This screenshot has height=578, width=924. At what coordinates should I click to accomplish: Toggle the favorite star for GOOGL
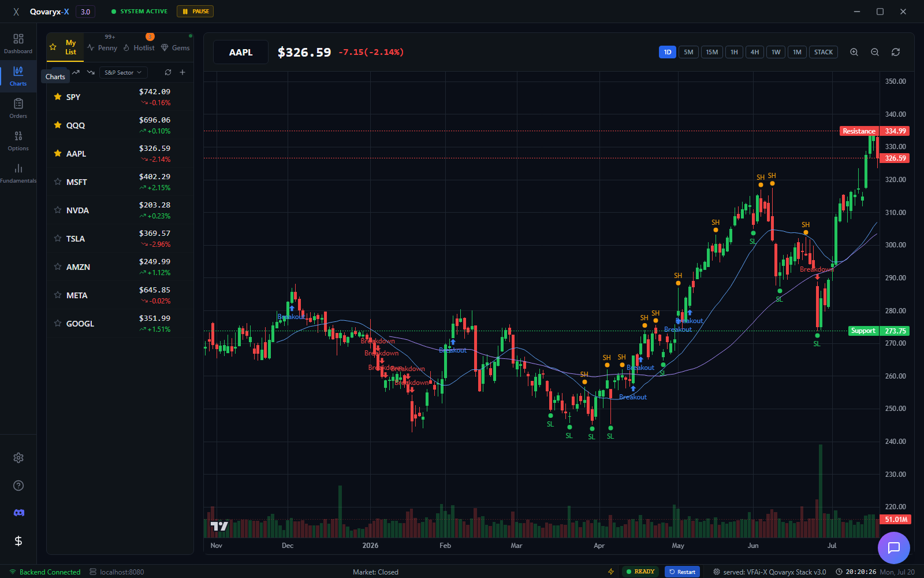58,323
